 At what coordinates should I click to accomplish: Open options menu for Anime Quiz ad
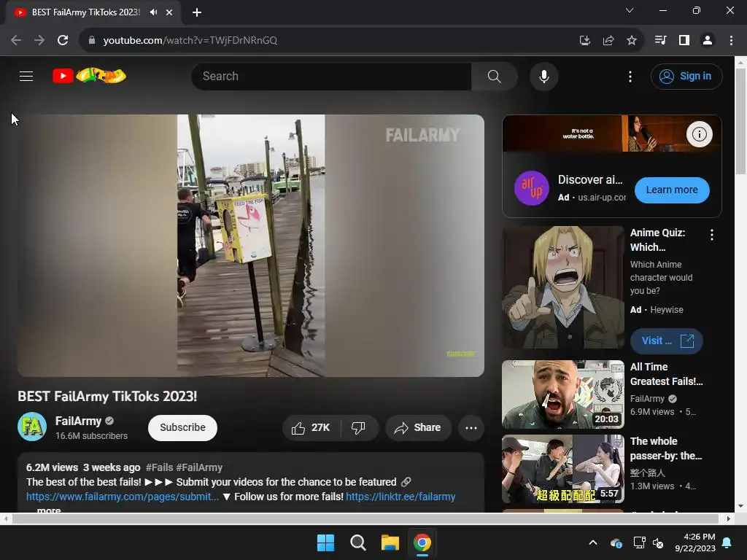pos(712,234)
